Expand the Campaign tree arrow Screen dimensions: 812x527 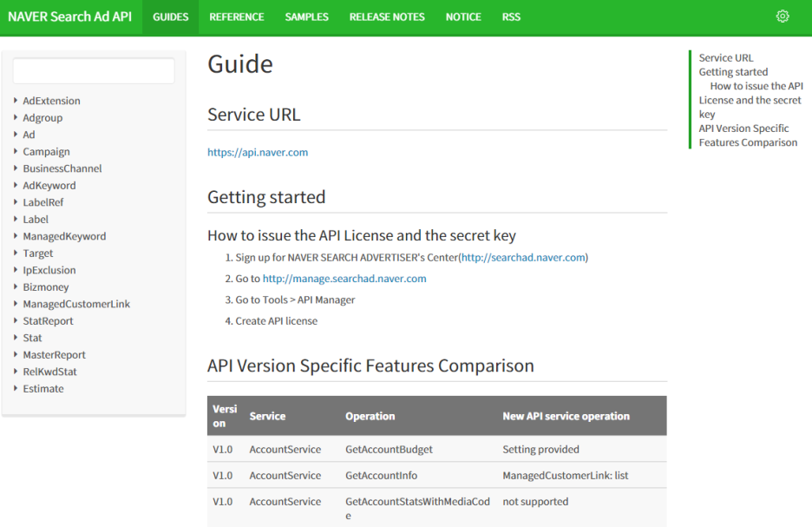(16, 151)
